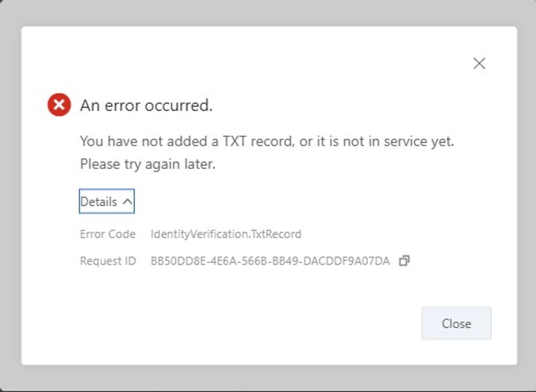Click the up chevron beside Details
Image resolution: width=536 pixels, height=392 pixels.
(x=127, y=202)
